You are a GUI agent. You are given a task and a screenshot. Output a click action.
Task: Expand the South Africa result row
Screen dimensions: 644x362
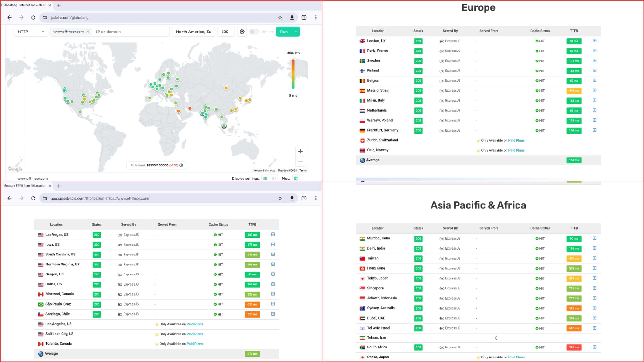595,347
